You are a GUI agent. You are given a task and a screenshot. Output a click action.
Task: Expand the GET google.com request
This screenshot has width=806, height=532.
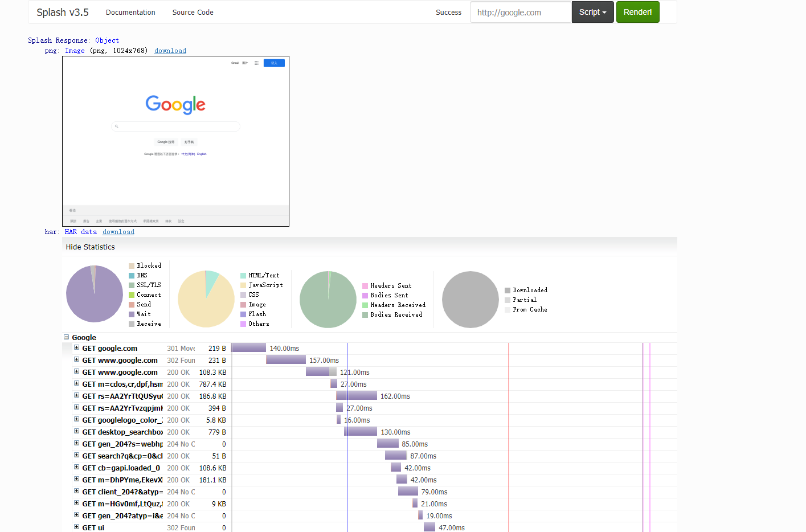click(x=76, y=347)
